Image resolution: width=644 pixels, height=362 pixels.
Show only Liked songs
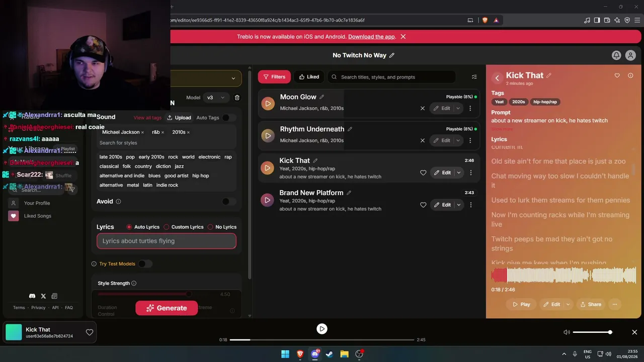pyautogui.click(x=309, y=77)
